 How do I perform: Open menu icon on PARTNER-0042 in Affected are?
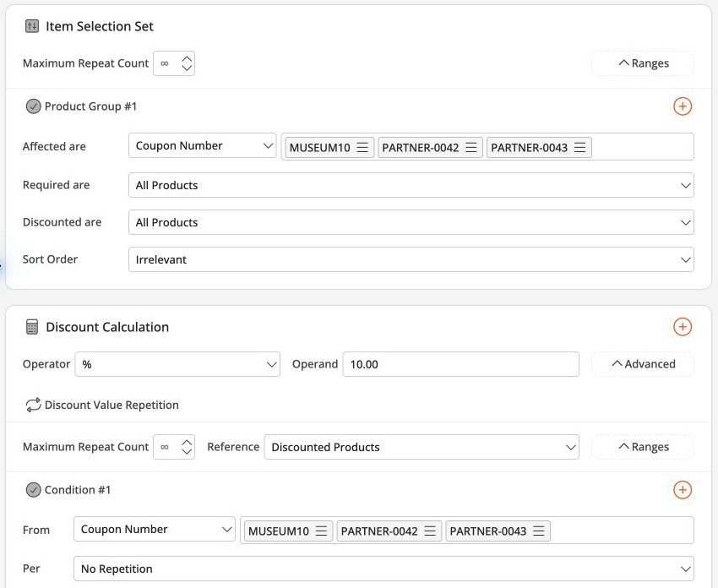471,148
